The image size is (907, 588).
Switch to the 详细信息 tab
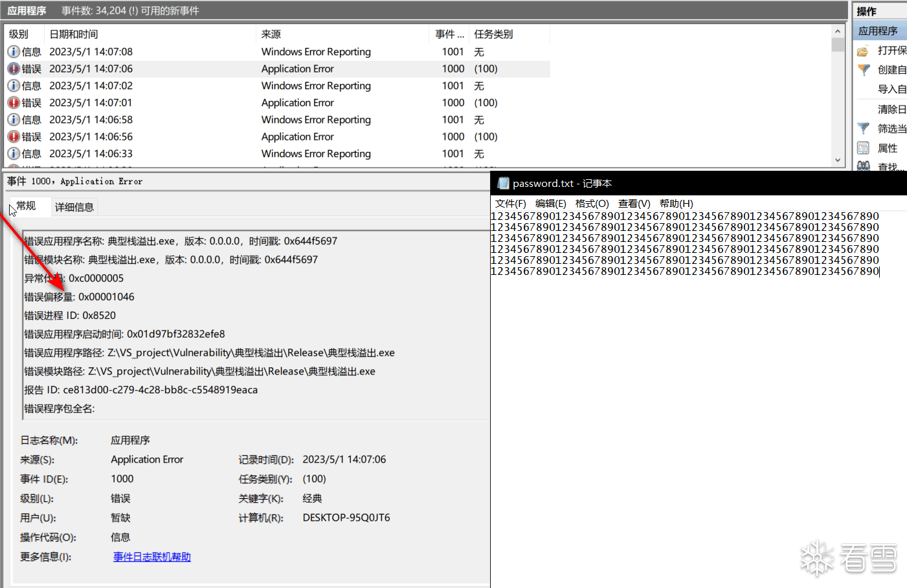(x=74, y=207)
